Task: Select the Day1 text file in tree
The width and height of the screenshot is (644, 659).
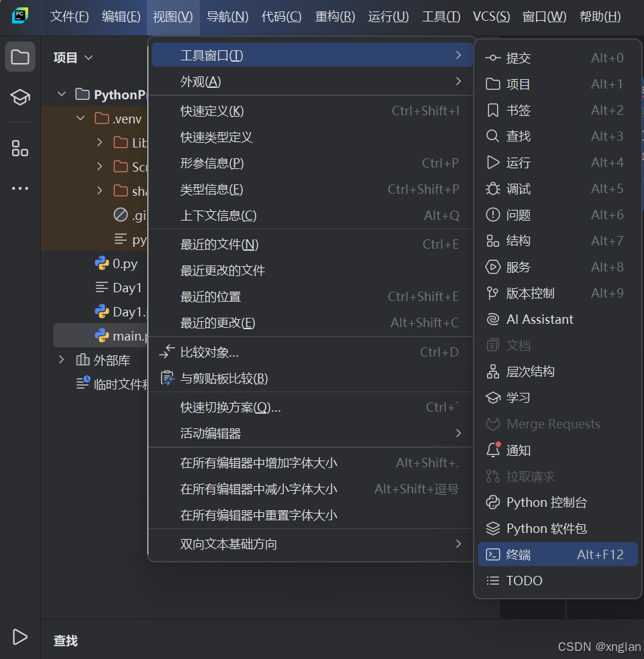Action: coord(119,288)
